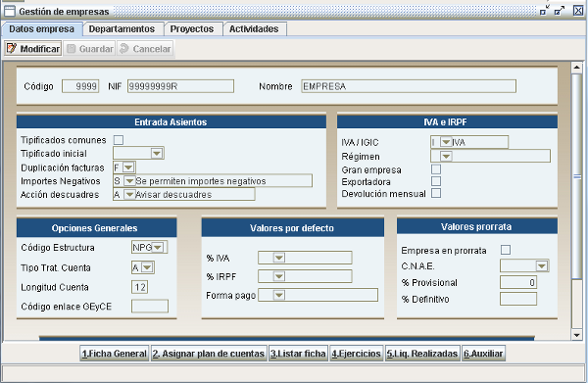Click the Código enlace GEyCE field
588x383 pixels.
tap(150, 307)
